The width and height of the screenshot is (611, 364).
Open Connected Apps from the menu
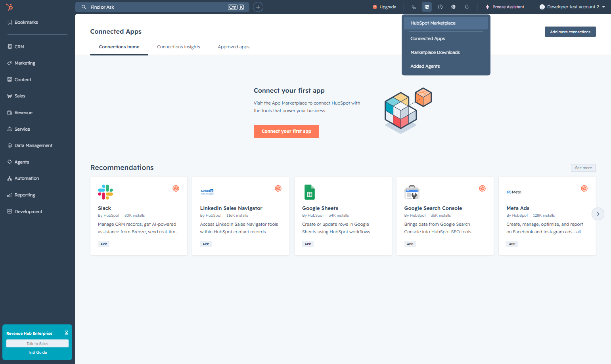(446, 38)
